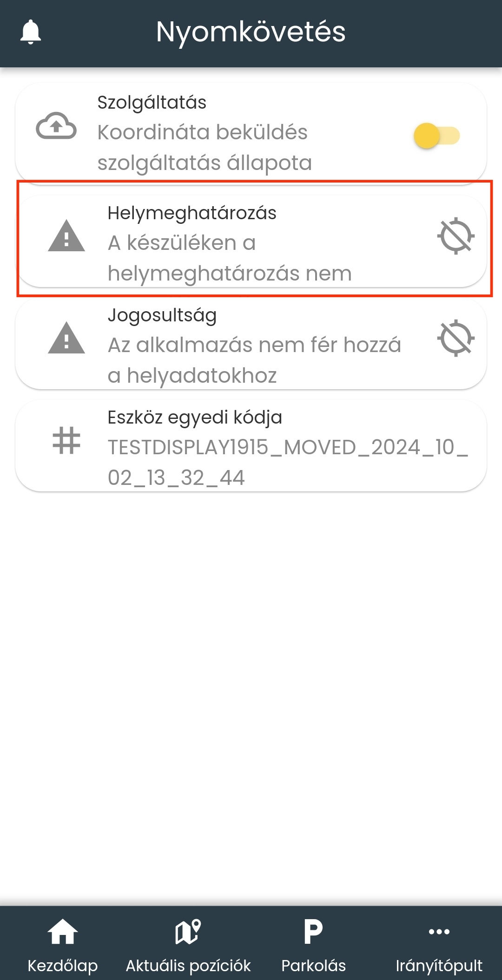Tap the cloud upload icon in Szolgáltatás

point(56,126)
